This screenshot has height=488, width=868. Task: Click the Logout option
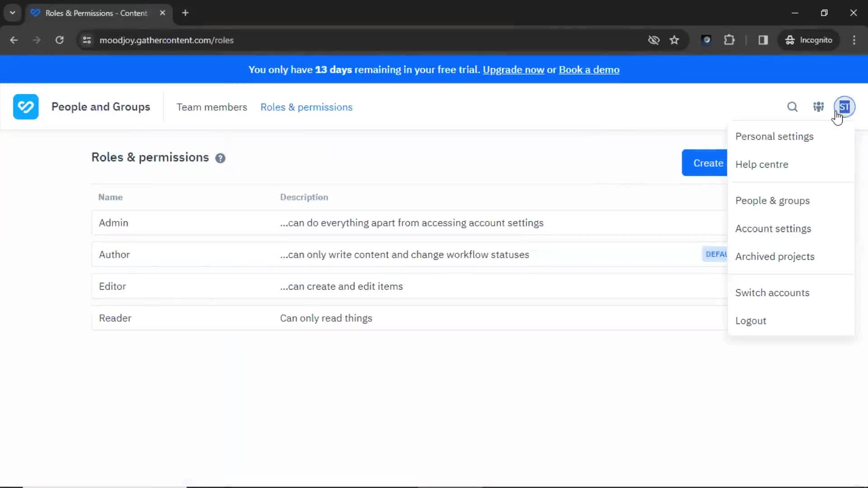(x=750, y=320)
